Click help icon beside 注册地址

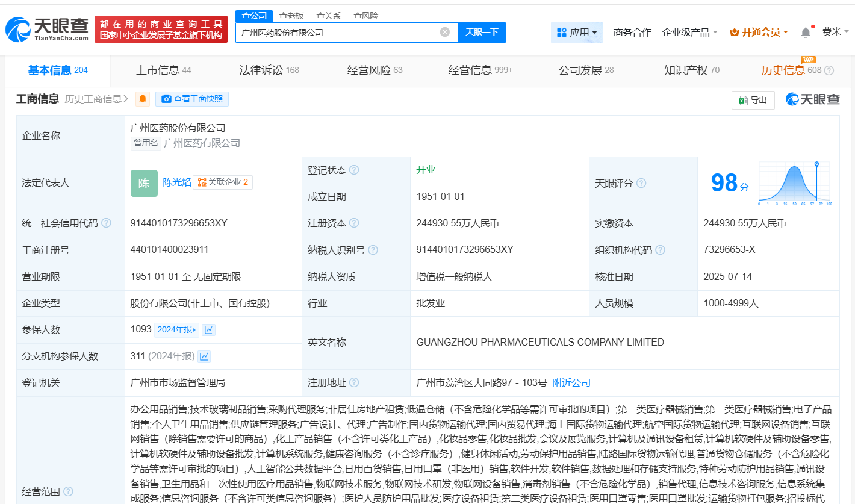[x=354, y=383]
